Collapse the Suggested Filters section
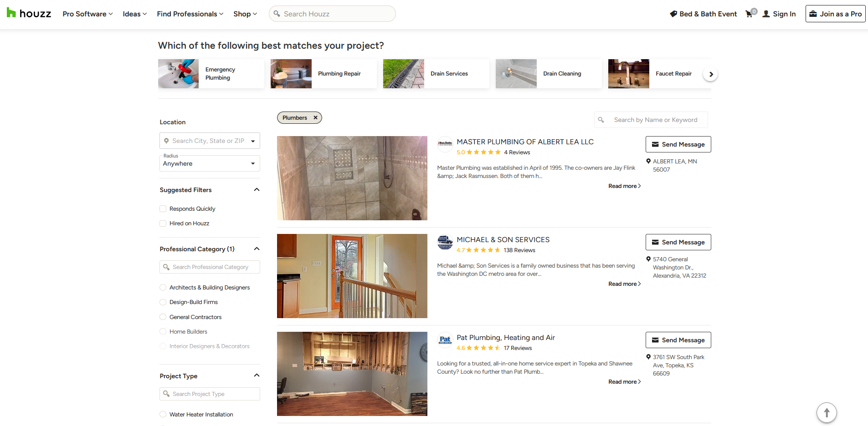This screenshot has height=426, width=868. click(257, 189)
